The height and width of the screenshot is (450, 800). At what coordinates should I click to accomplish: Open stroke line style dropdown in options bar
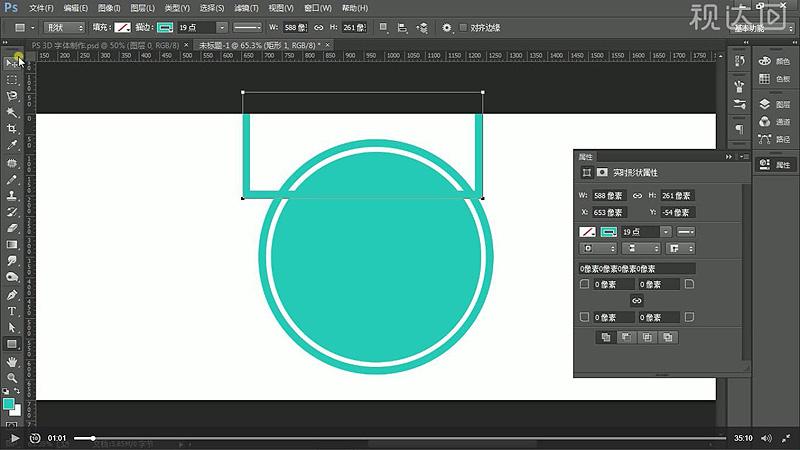[247, 28]
